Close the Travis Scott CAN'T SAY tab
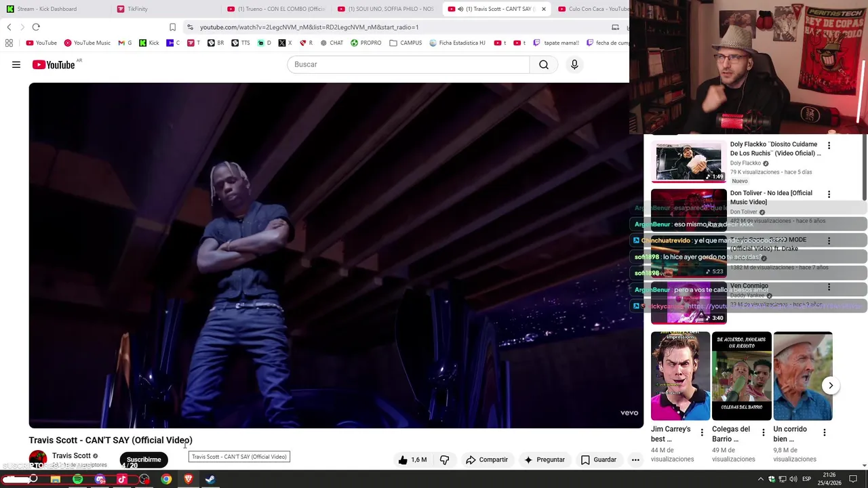 (x=543, y=9)
